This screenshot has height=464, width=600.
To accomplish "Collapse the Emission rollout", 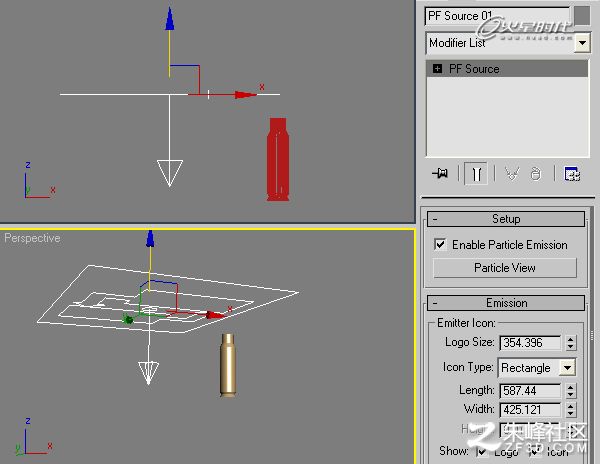I will [506, 303].
